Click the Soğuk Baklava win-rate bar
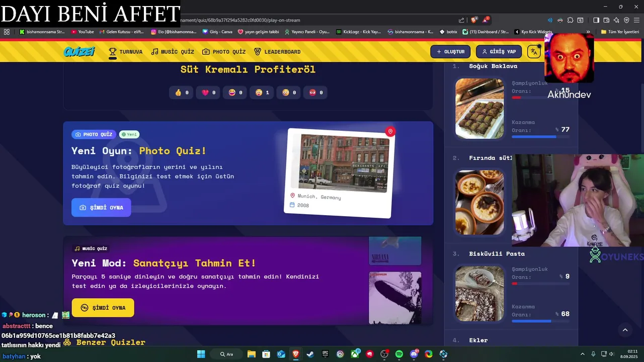Screen dimensions: 644x362 (x=541, y=137)
